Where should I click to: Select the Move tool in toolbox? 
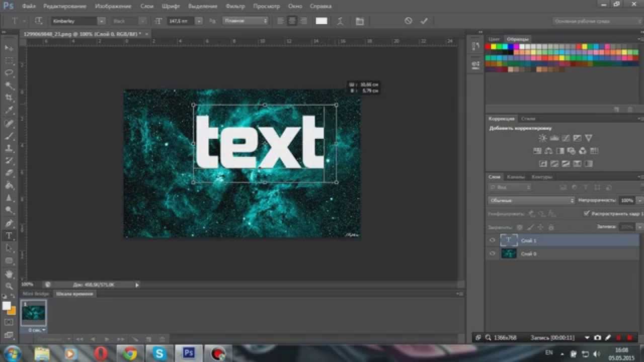pyautogui.click(x=9, y=48)
